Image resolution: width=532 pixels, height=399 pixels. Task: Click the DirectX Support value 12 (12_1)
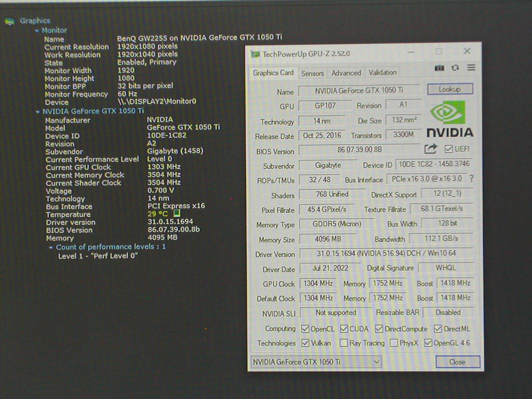click(x=447, y=194)
